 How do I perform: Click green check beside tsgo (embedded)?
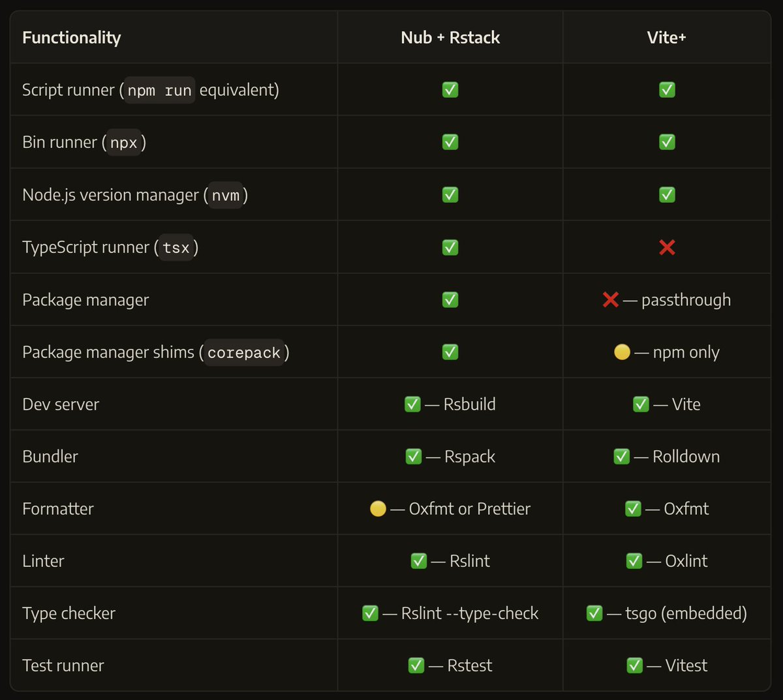click(594, 613)
